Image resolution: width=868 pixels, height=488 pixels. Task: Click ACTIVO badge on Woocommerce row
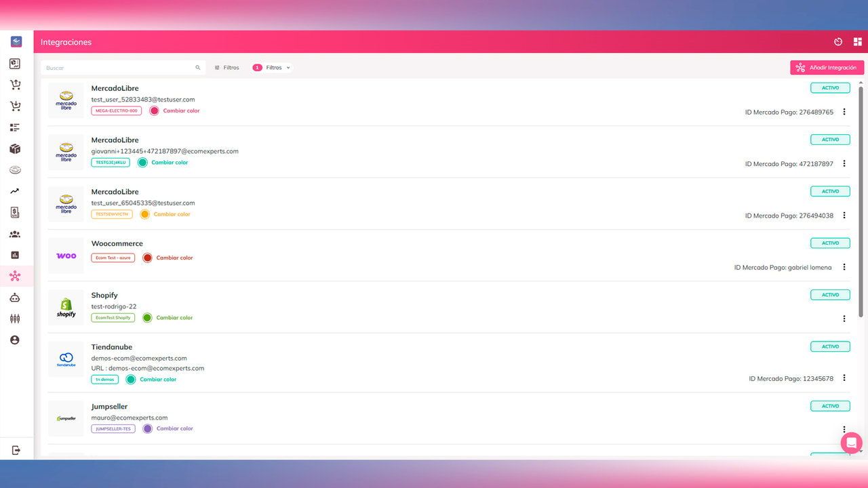[x=830, y=243]
